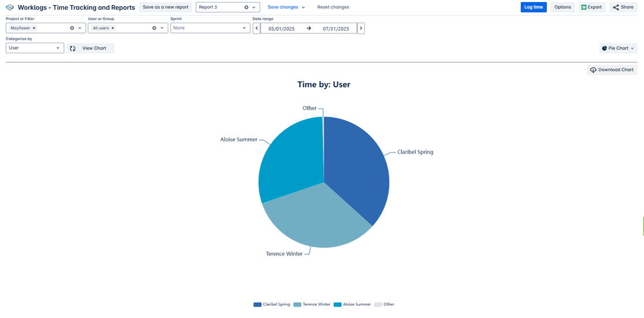
Task: Click the Terence Winter chart label
Action: point(284,254)
